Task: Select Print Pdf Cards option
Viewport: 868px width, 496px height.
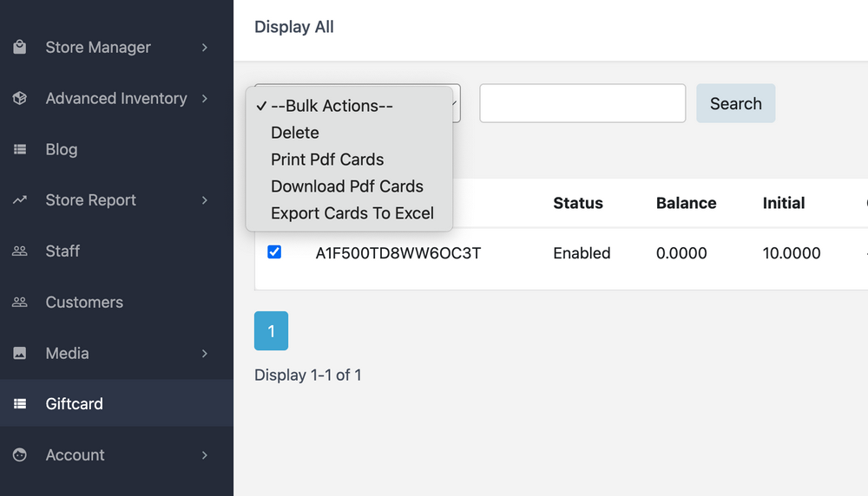Action: coord(327,160)
